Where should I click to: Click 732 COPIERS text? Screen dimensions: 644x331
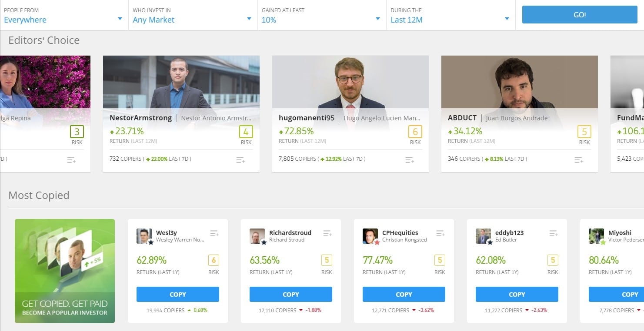125,159
